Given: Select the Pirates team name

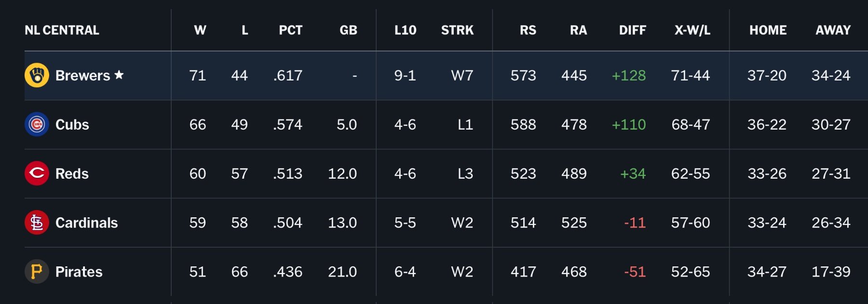Looking at the screenshot, I should point(79,272).
